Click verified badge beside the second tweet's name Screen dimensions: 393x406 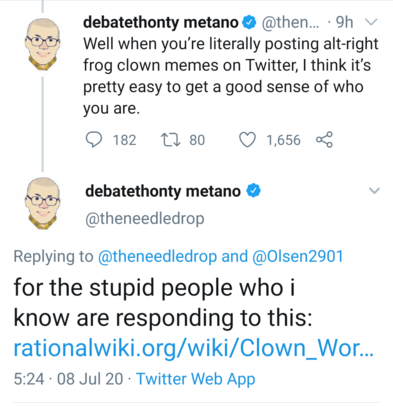click(253, 191)
